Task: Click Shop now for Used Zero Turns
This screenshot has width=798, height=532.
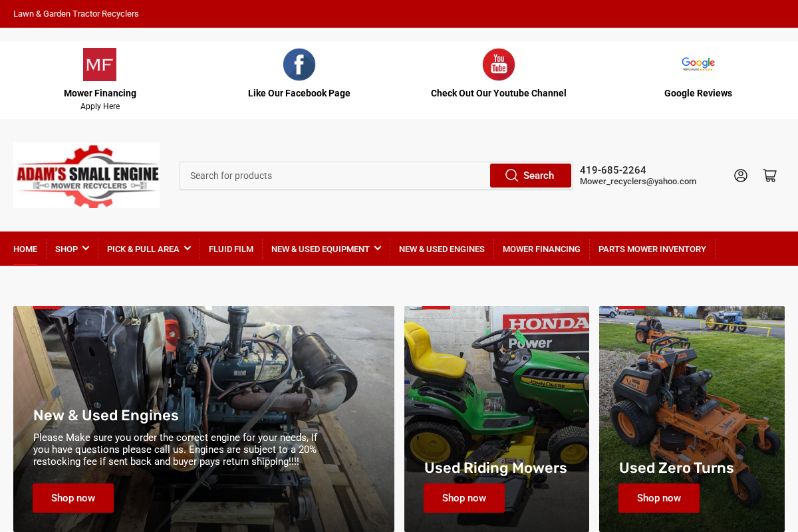Action: click(x=658, y=497)
